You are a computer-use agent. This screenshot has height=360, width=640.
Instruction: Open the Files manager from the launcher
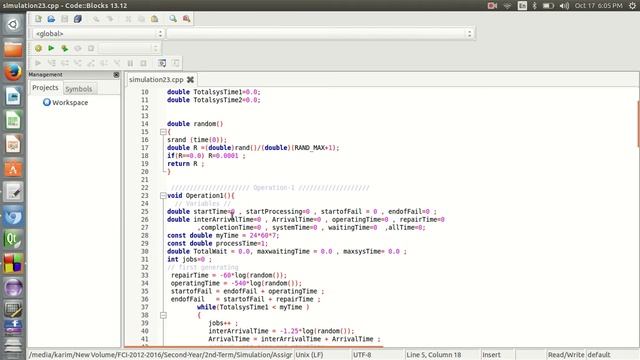click(13, 49)
